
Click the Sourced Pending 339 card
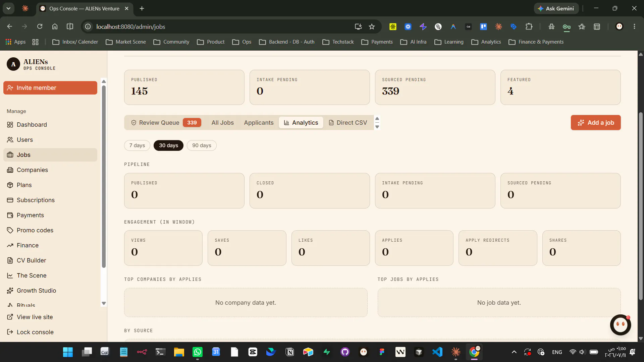(x=435, y=87)
